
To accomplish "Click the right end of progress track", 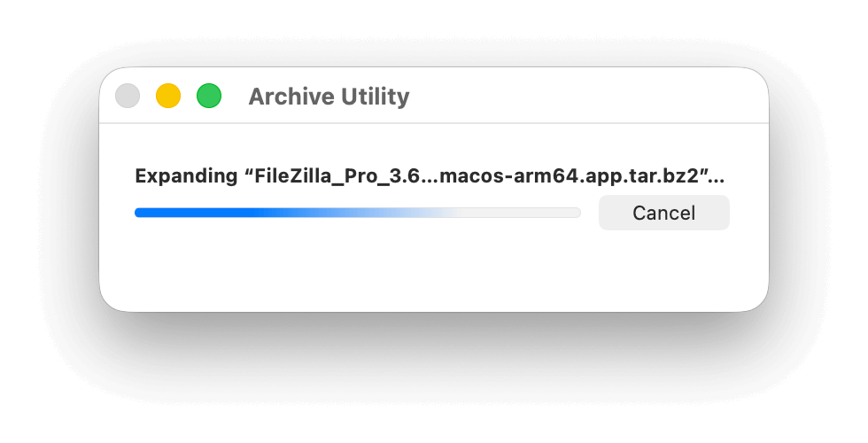I will pos(577,213).
